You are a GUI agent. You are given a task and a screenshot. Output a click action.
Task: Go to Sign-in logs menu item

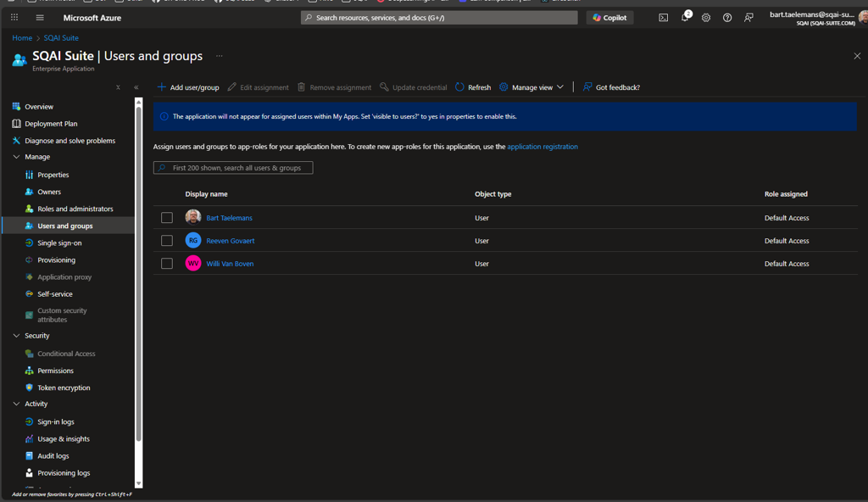(56, 421)
